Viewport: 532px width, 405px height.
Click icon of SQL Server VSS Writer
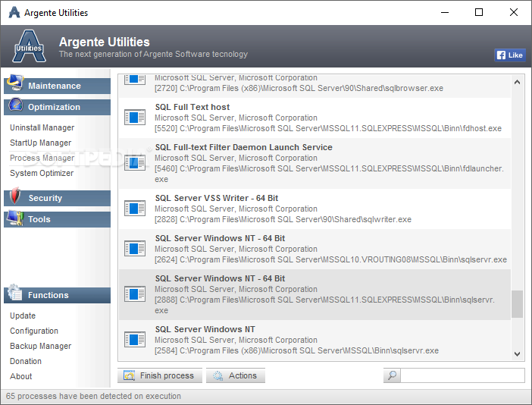point(135,209)
